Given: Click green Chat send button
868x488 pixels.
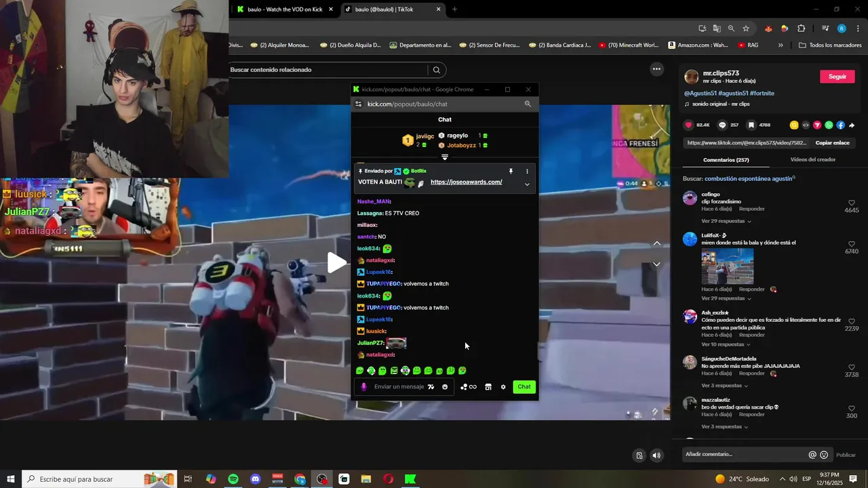Looking at the screenshot, I should click(524, 387).
